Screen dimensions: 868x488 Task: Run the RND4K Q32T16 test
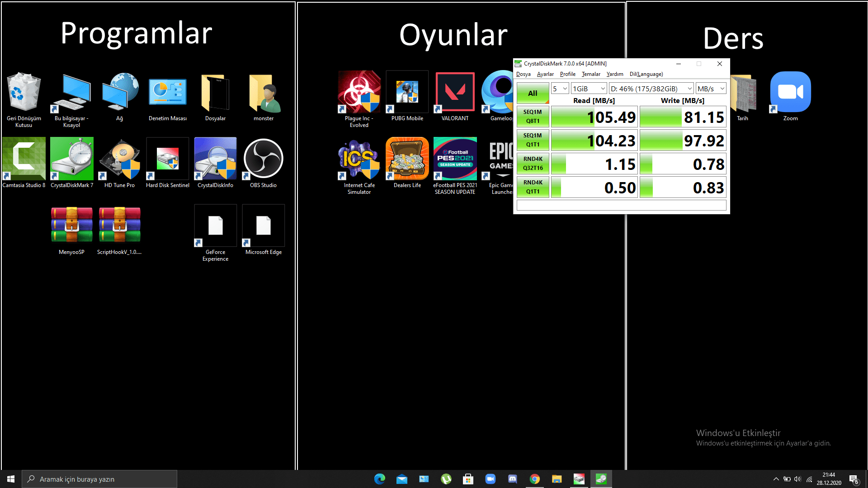click(533, 163)
